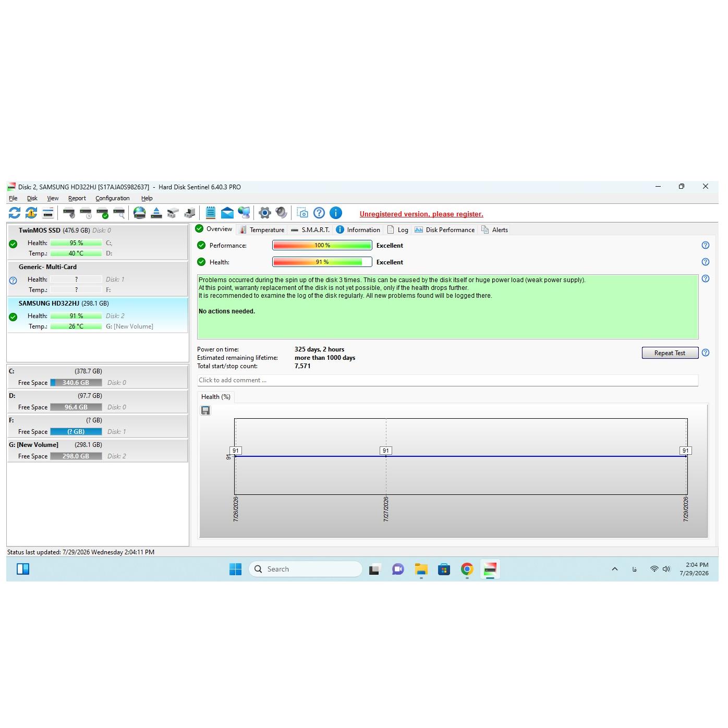Switch to the Disk Performance tab
728x728 pixels.
click(x=444, y=229)
